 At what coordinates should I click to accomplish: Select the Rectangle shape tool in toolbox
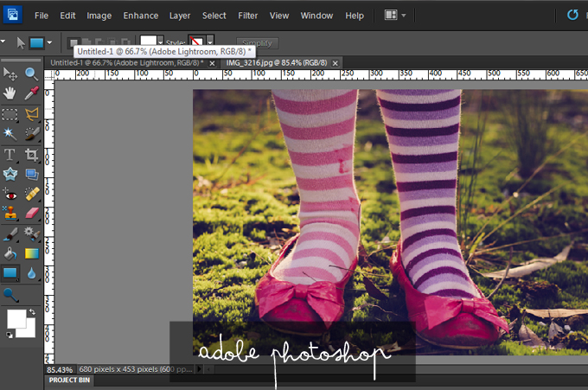(10, 273)
